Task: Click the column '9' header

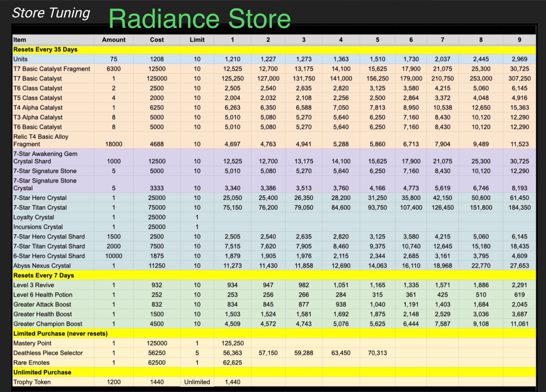Action: (520, 40)
